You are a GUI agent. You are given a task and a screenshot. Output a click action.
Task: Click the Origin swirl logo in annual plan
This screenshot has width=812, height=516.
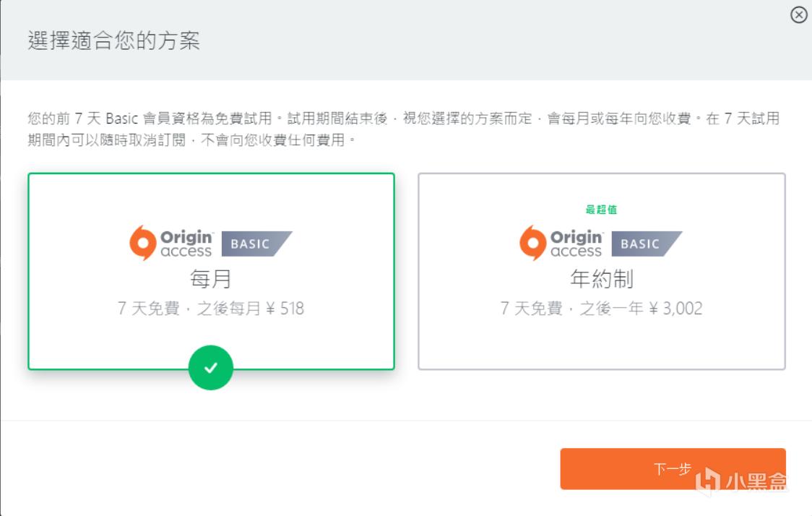pos(533,243)
